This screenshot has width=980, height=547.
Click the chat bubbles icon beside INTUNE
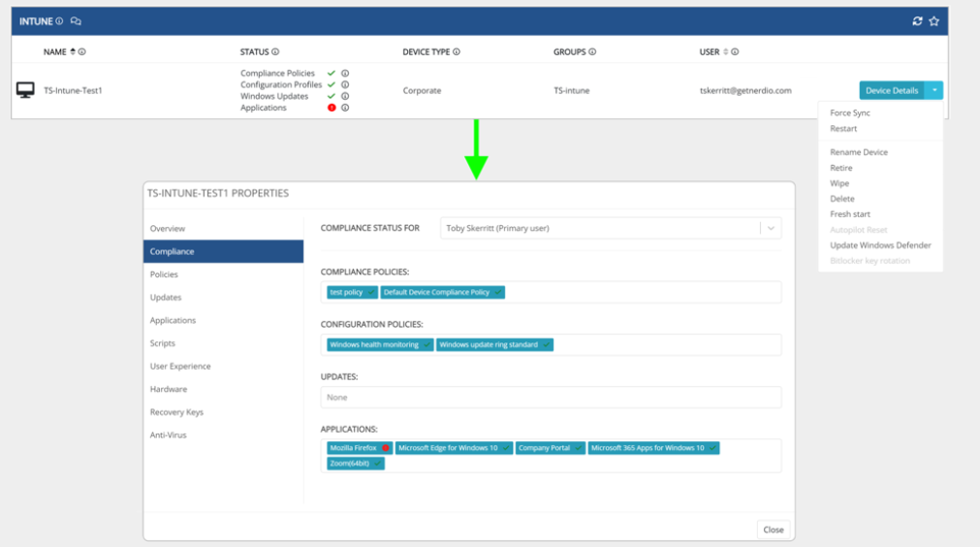click(x=77, y=21)
